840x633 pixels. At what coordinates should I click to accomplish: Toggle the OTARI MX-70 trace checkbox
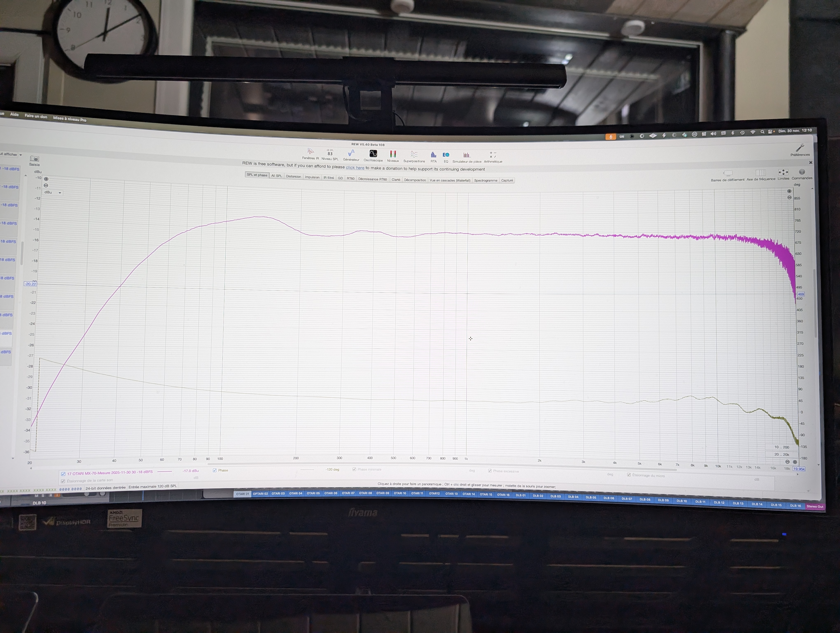tap(63, 474)
